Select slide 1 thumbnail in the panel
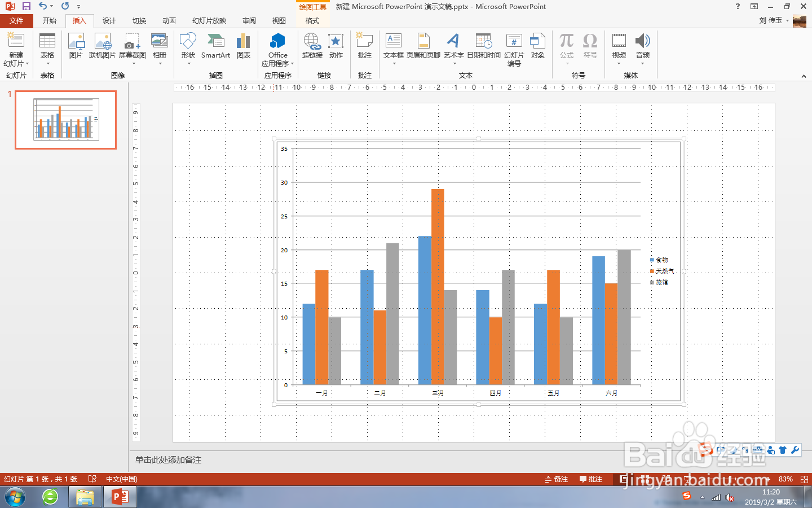The width and height of the screenshot is (812, 508). pyautogui.click(x=65, y=120)
